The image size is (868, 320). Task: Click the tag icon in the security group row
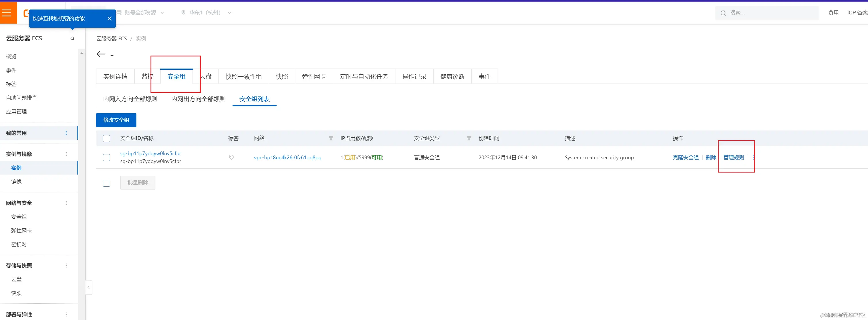[x=231, y=157]
